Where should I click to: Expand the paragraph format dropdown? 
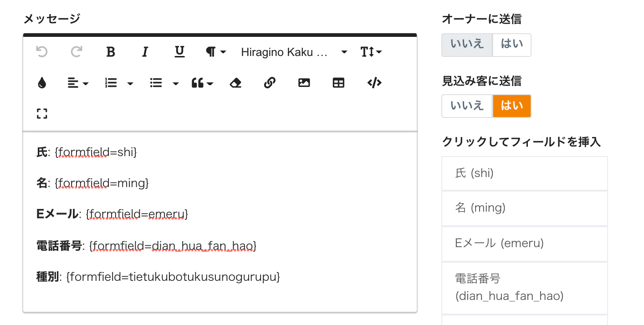coord(215,52)
